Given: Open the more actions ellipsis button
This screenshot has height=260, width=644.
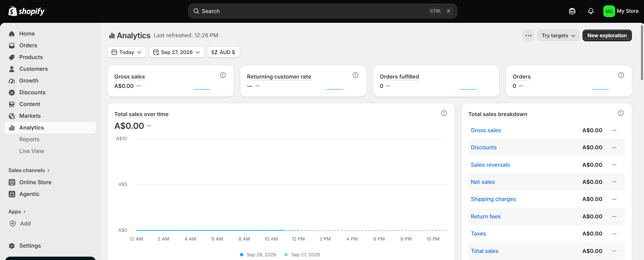Looking at the screenshot, I should (x=528, y=35).
